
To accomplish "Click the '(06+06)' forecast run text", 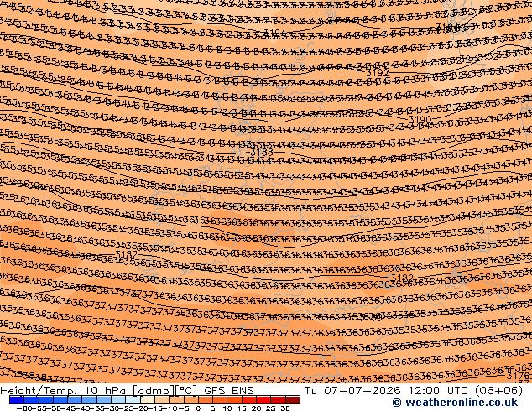I will (498, 391).
